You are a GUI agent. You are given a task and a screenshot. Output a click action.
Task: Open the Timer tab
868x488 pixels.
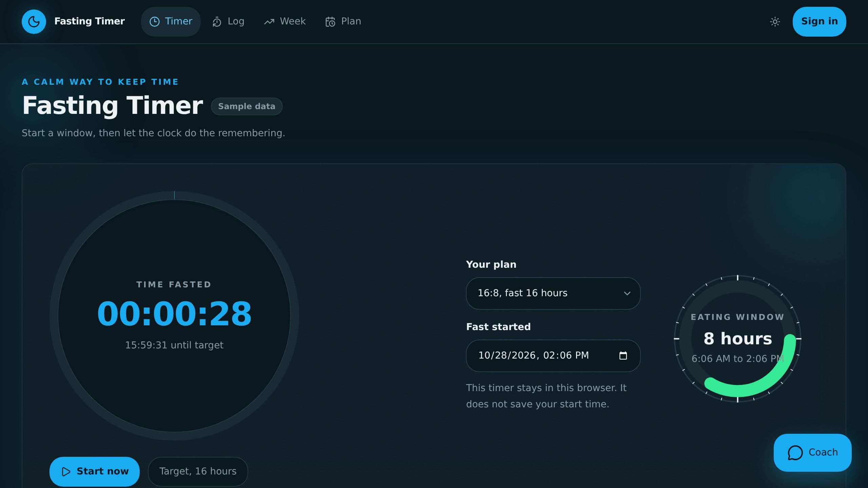(x=171, y=22)
